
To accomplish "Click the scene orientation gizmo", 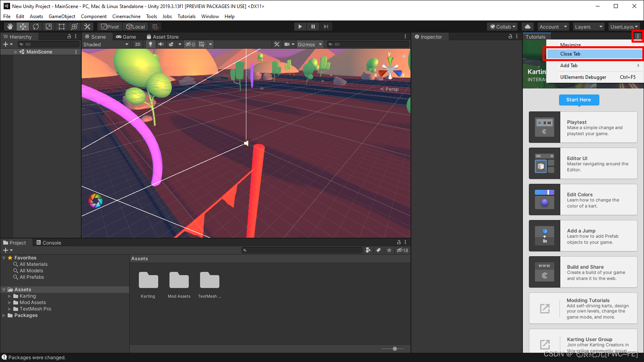I will [390, 68].
